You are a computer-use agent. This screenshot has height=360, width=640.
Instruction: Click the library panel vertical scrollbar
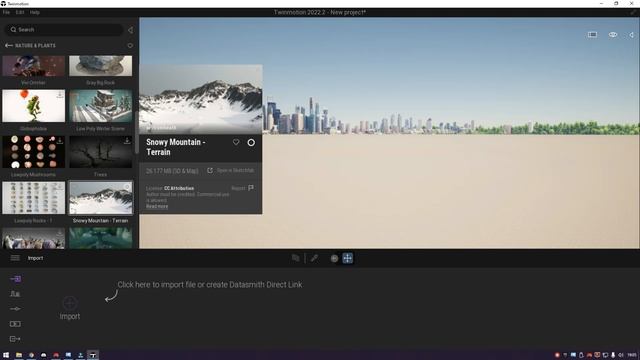point(136,132)
